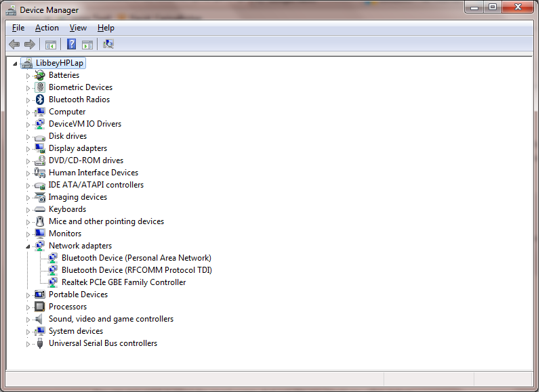Image resolution: width=555 pixels, height=392 pixels.
Task: Select the LibbeyHPLap computer name
Action: (60, 63)
